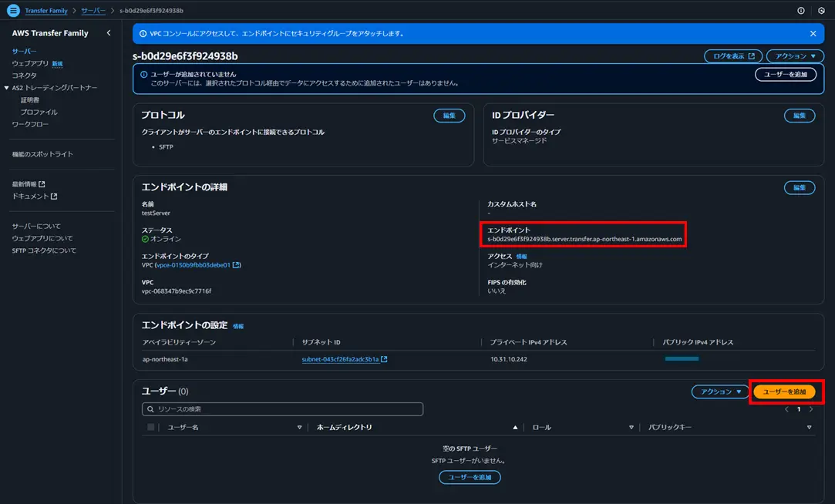835x504 pixels.
Task: Open the subnet-043cf26fa2adc3b1a link
Action: (x=344, y=359)
